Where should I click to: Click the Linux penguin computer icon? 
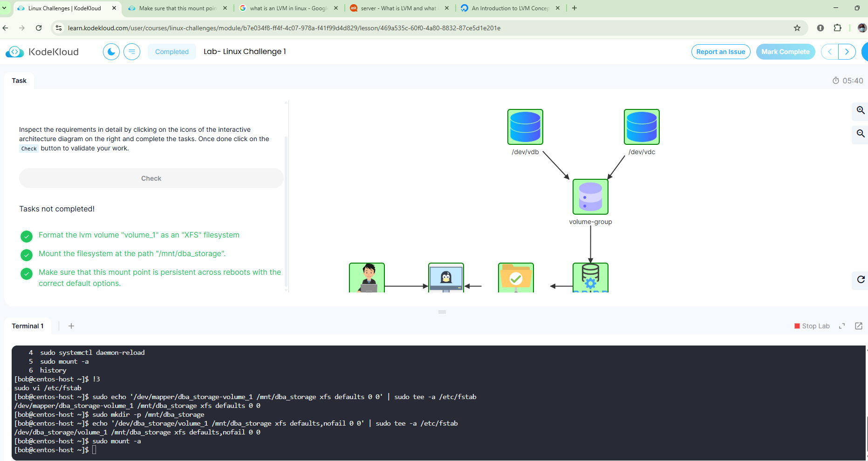[x=446, y=278]
